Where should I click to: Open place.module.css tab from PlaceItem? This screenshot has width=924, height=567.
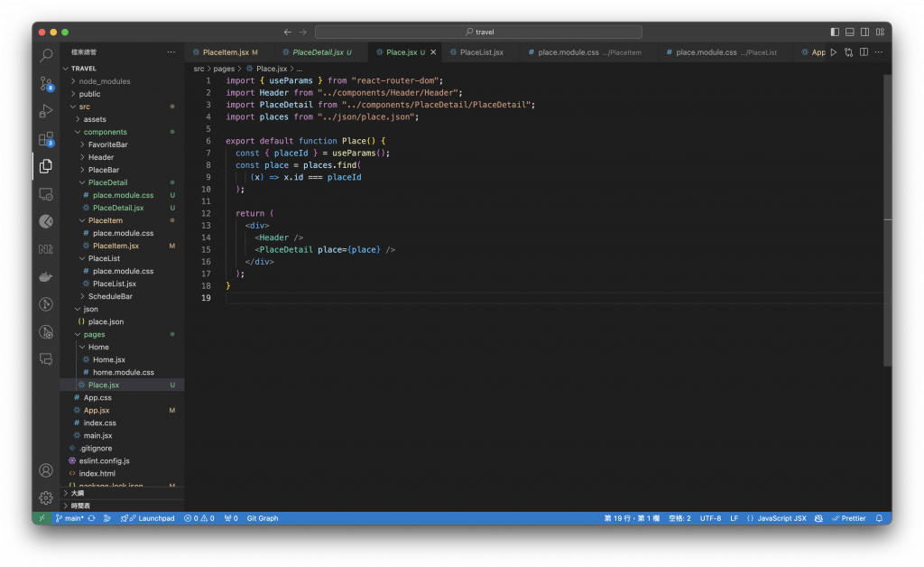pos(589,52)
